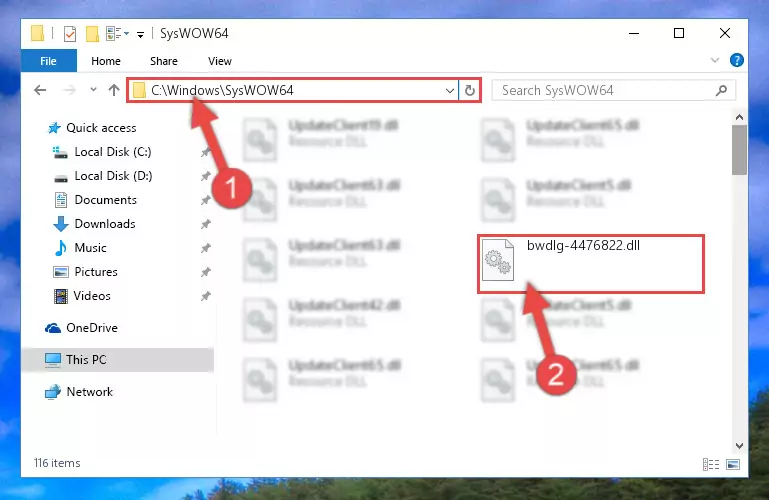Go back with the left arrow
769x500 pixels.
coord(40,90)
